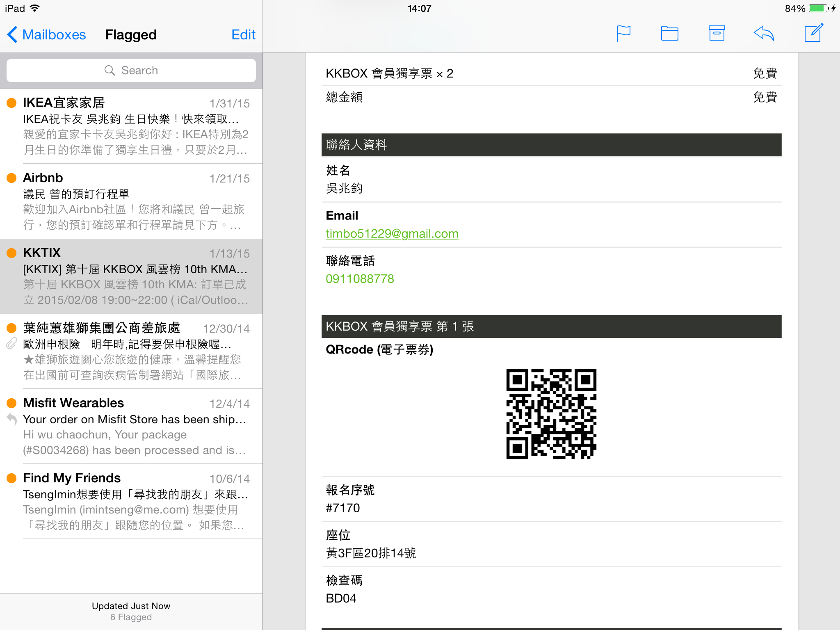The width and height of the screenshot is (840, 630).
Task: Tap the Updated Just Now status
Action: tap(131, 606)
